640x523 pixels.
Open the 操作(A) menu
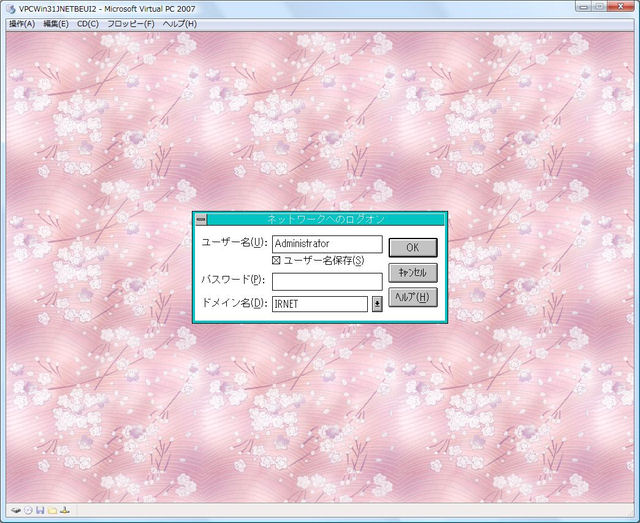pos(22,24)
